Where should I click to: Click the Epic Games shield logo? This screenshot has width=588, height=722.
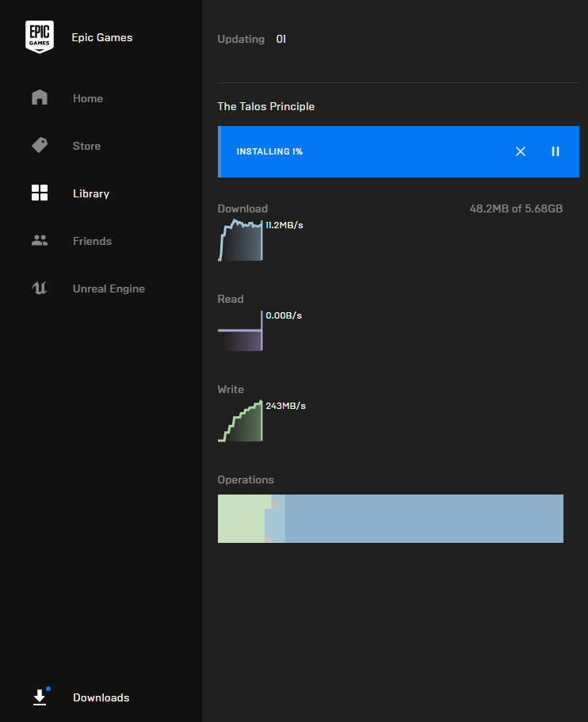point(40,37)
